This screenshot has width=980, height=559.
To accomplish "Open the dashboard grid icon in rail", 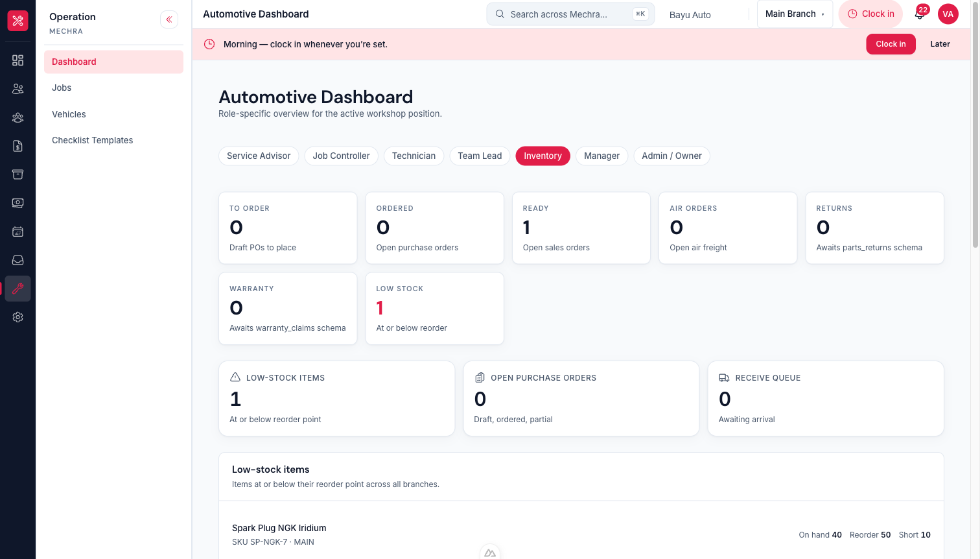I will pyautogui.click(x=17, y=60).
